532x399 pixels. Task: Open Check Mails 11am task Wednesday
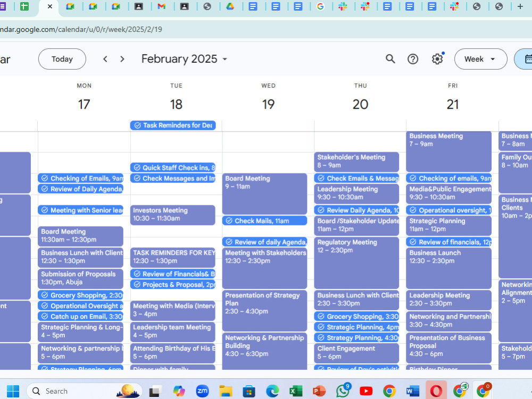pyautogui.click(x=264, y=221)
